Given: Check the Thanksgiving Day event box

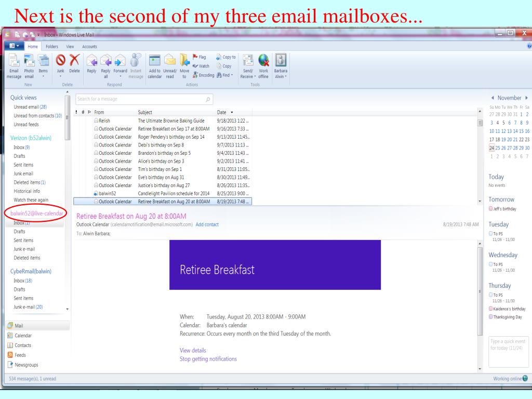Looking at the screenshot, I should (x=490, y=317).
